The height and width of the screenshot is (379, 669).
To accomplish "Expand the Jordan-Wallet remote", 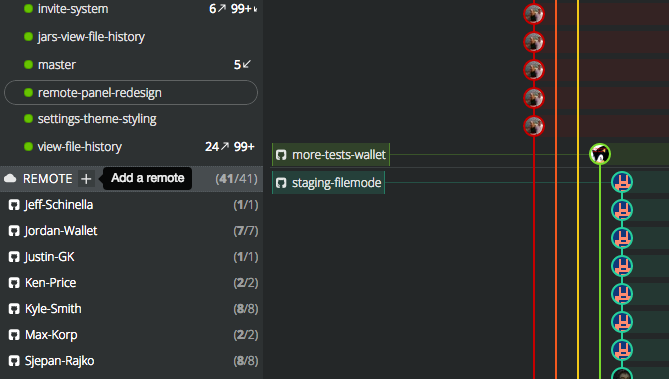I will coord(131,231).
